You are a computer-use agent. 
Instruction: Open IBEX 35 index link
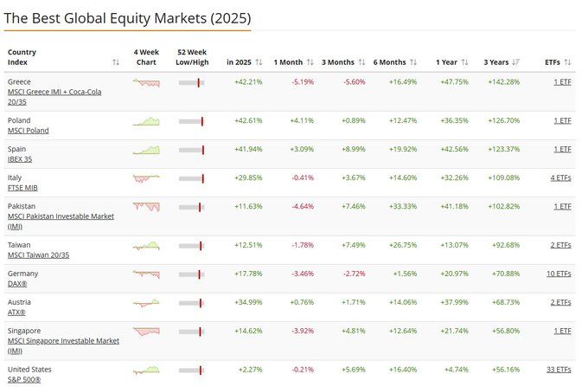[x=19, y=159]
